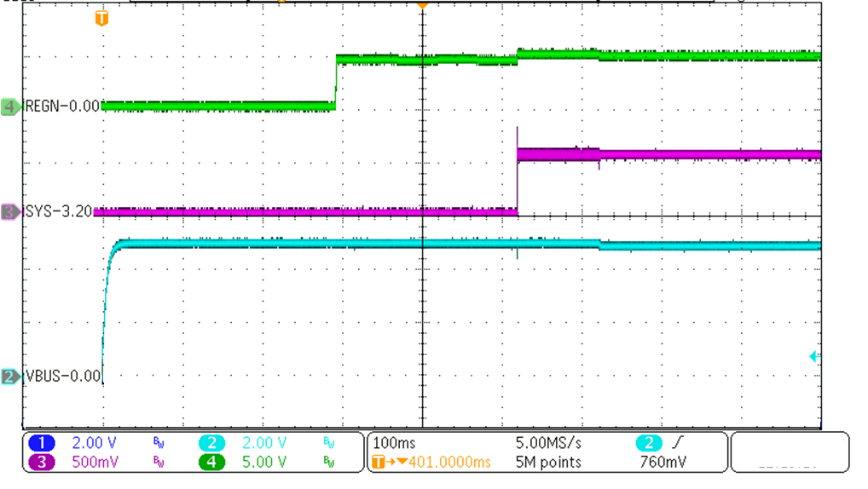Click the 5.00MS/s sample rate readout
This screenshot has height=489, width=868.
point(550,444)
